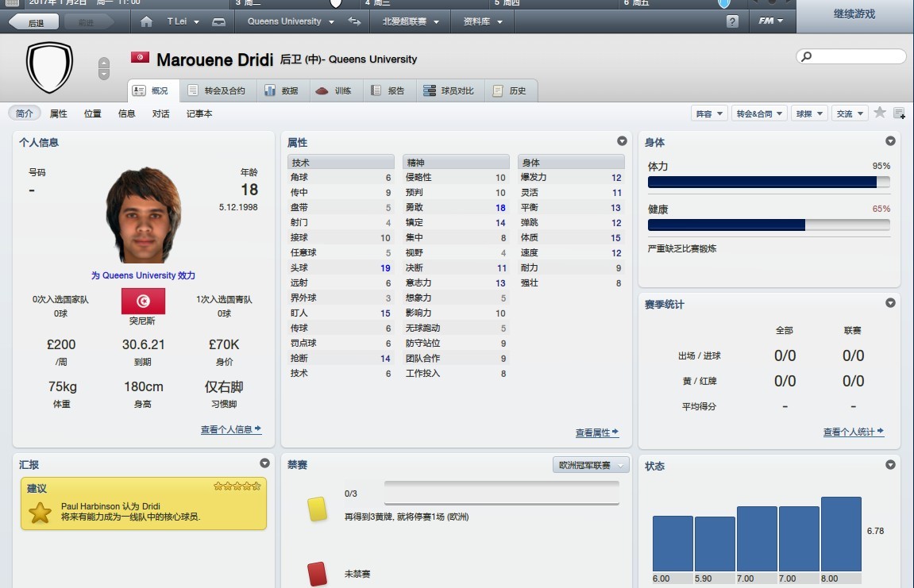
Task: Click the gold star icon in the 建议 report
Action: pos(40,513)
